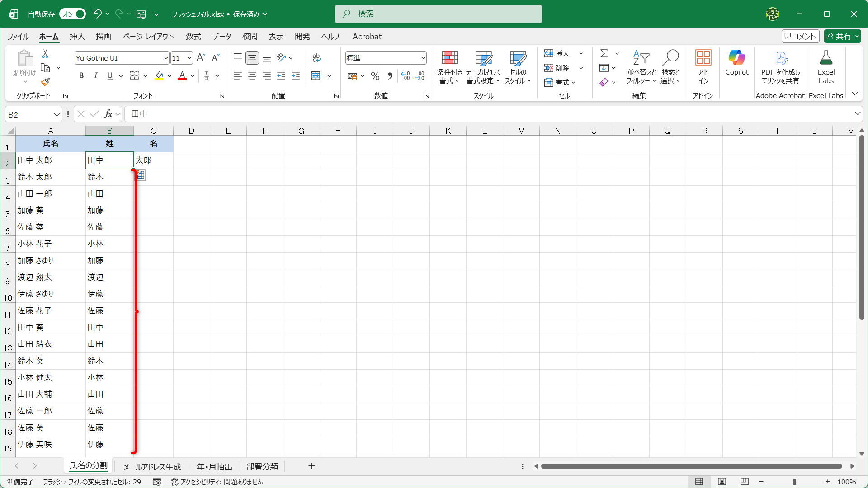The image size is (868, 488).
Task: Open the コメント (Comments) panel
Action: [x=800, y=36]
